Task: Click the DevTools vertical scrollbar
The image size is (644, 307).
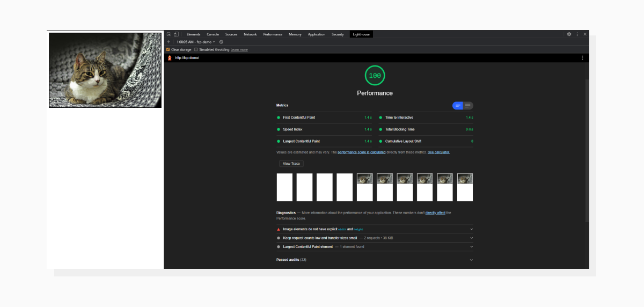Action: tap(587, 150)
